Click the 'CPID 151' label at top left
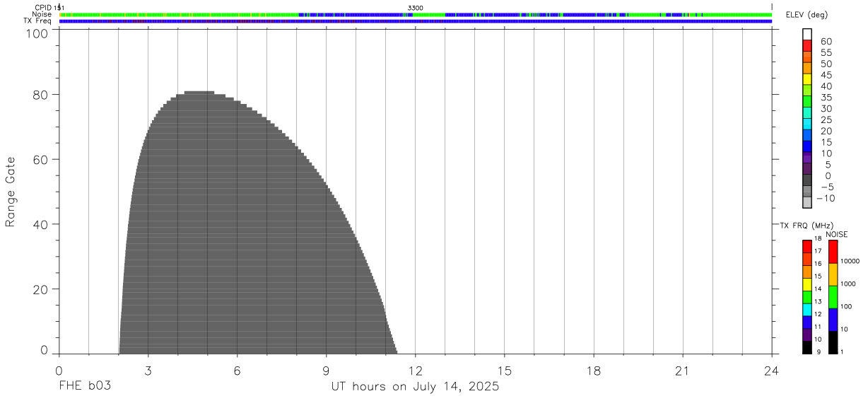 [49, 8]
